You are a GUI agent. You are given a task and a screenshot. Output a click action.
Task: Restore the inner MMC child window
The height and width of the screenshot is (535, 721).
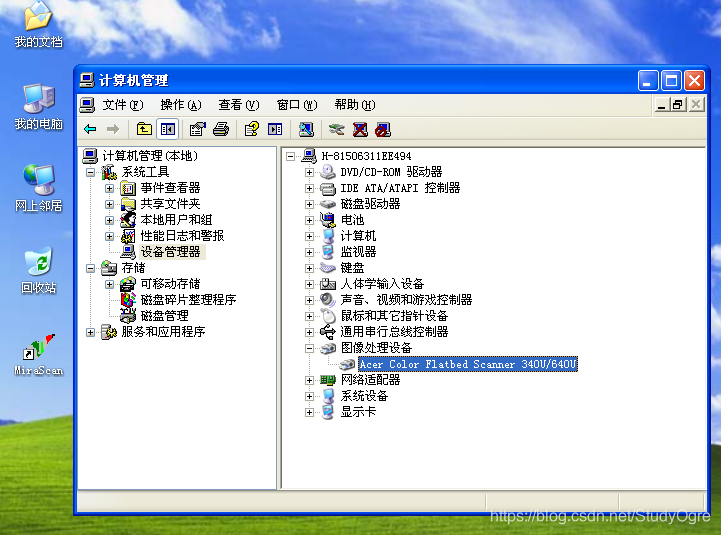pyautogui.click(x=678, y=104)
